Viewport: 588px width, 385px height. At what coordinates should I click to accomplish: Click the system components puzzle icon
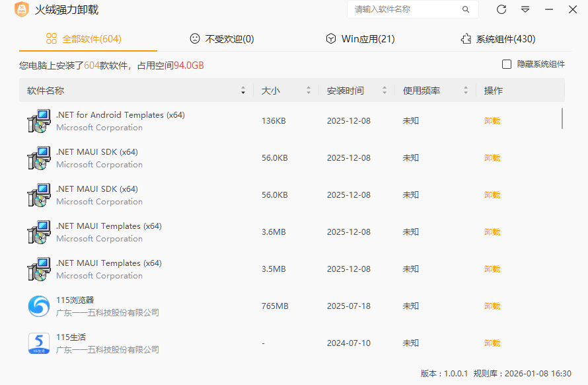466,38
